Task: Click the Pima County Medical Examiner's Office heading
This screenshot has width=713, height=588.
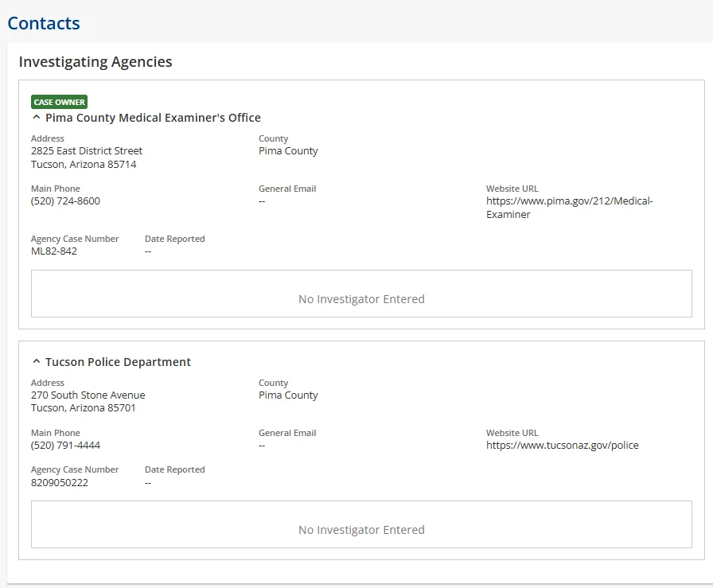Action: (153, 118)
